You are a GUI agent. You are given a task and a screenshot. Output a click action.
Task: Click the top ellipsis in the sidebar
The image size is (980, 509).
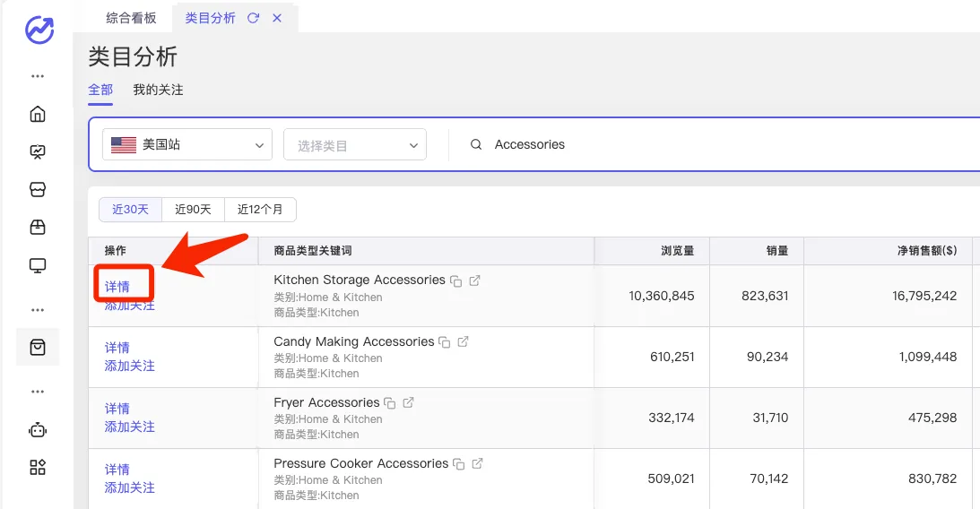(38, 76)
